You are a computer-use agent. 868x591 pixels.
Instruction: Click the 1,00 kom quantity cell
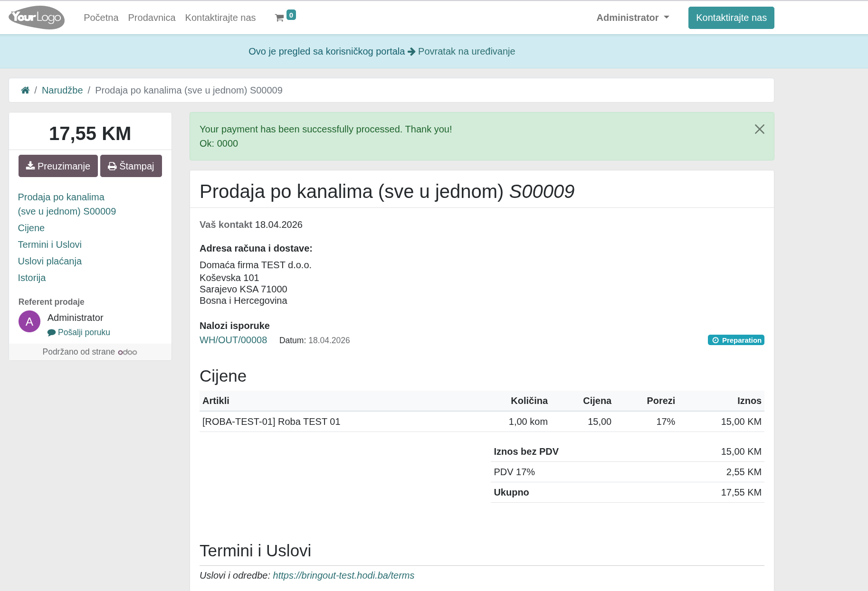coord(528,422)
